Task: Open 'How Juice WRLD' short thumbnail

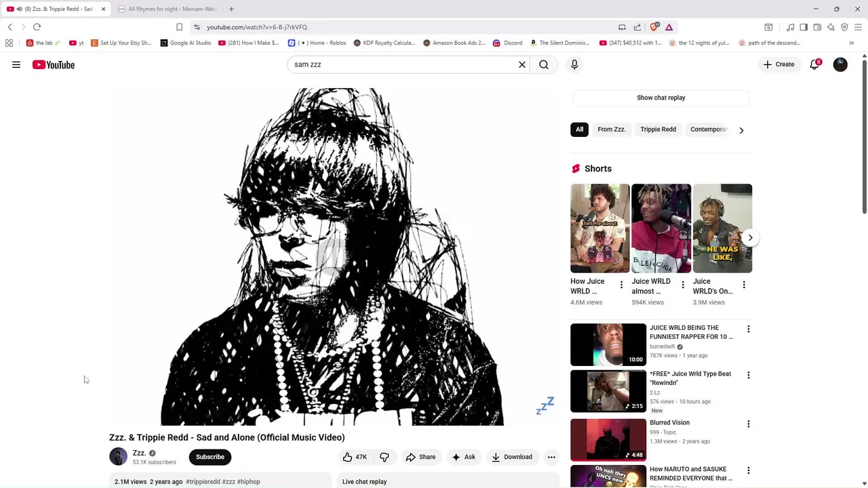Action: coord(600,228)
